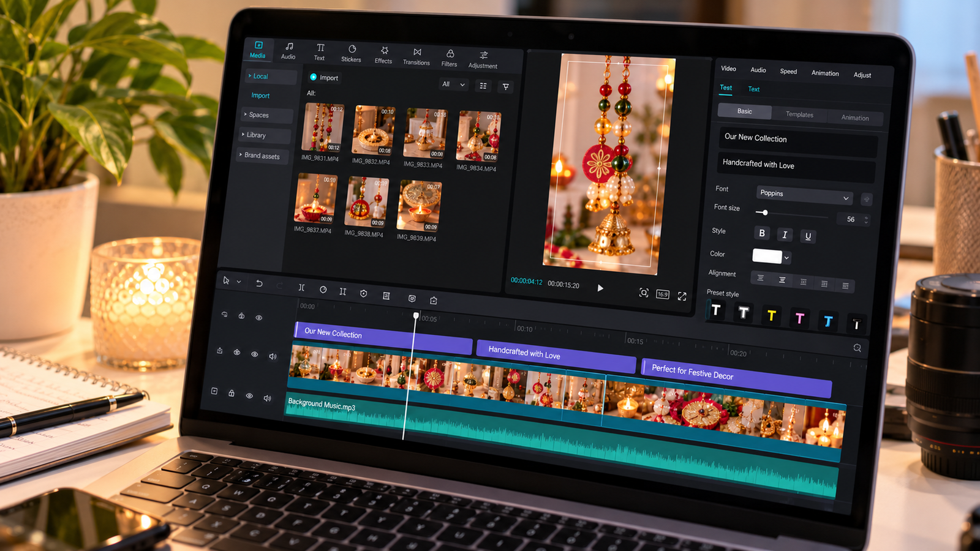Open the Poppins font dropdown
Screen dimensions: 980x551
point(805,195)
